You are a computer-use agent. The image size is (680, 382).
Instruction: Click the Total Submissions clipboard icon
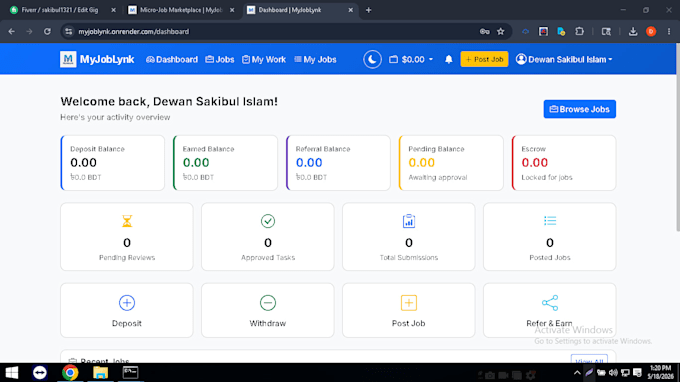pyautogui.click(x=409, y=221)
